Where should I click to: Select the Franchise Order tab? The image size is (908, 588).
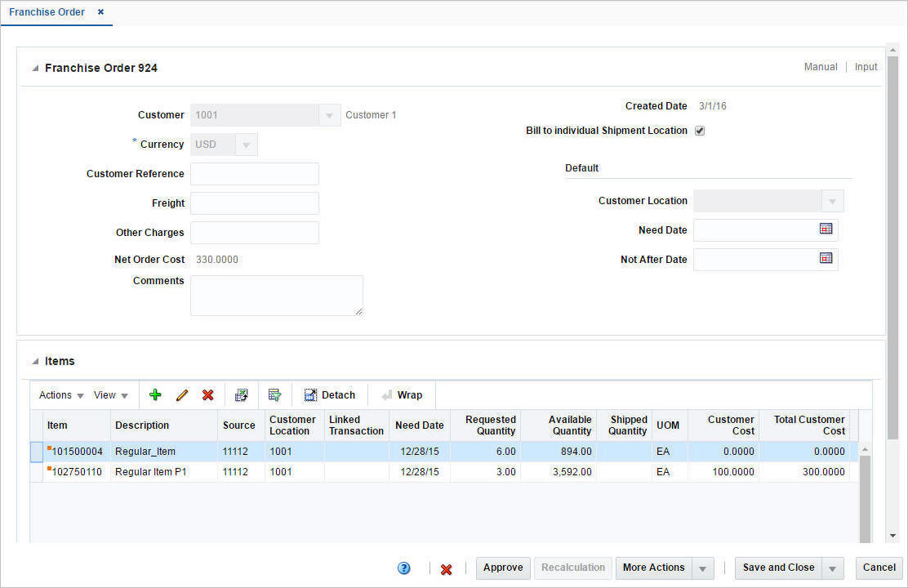(47, 11)
